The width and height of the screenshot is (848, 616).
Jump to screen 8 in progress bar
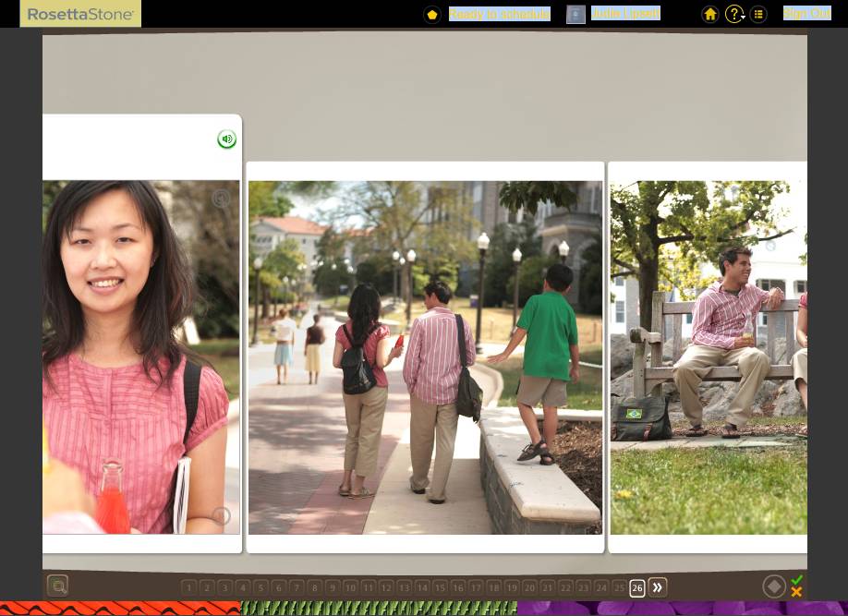coord(314,587)
